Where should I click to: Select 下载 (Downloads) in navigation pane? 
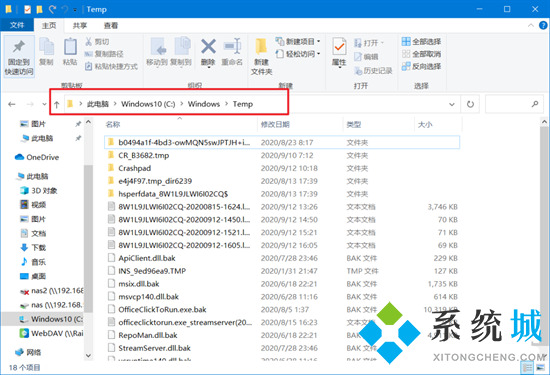(x=33, y=248)
